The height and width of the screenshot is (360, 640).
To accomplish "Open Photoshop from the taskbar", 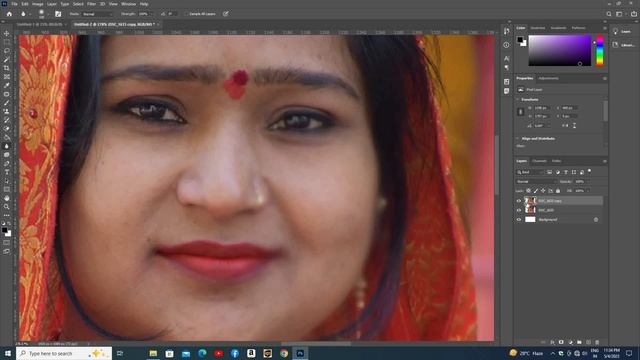I will [x=300, y=353].
